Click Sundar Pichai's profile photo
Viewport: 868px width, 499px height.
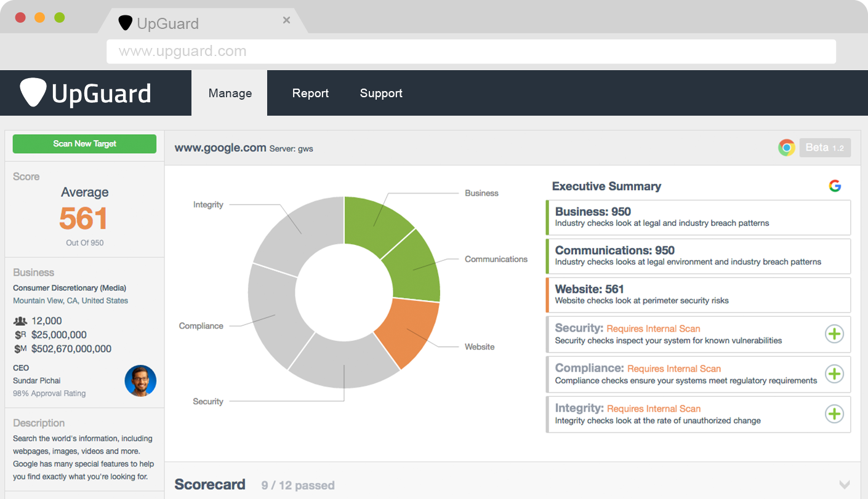[x=140, y=381]
